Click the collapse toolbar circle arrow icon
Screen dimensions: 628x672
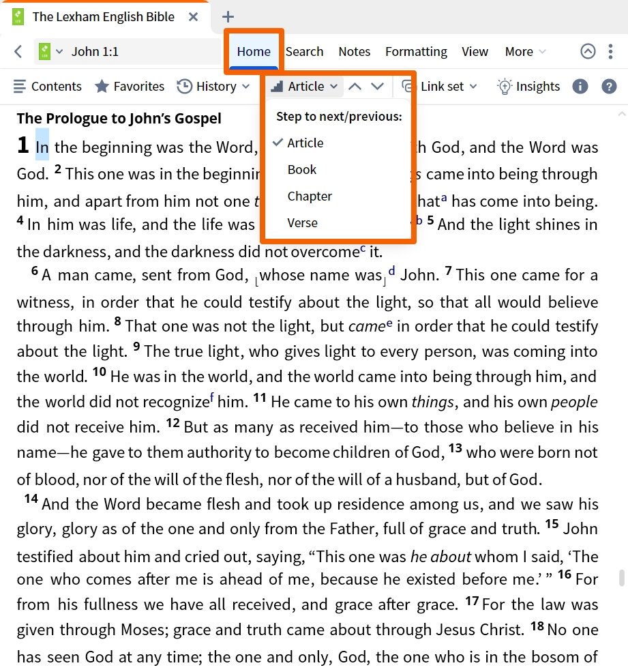588,51
